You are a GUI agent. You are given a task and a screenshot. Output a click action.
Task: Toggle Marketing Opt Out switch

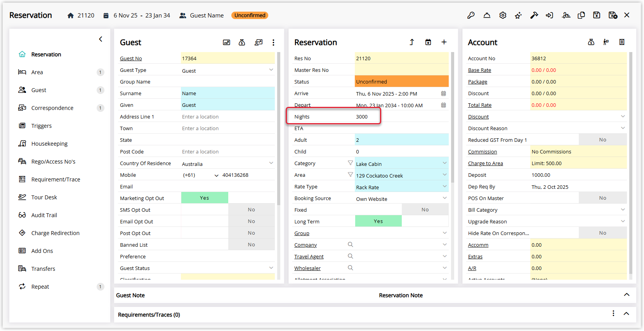point(228,198)
